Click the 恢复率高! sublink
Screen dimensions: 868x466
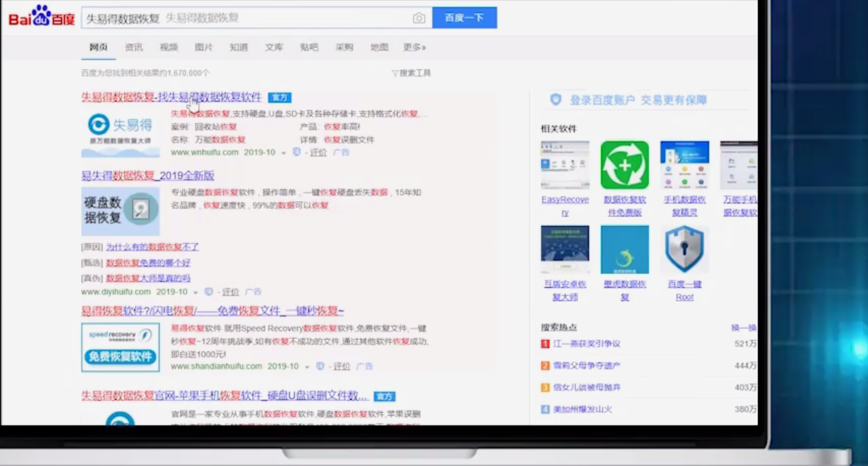click(x=342, y=127)
